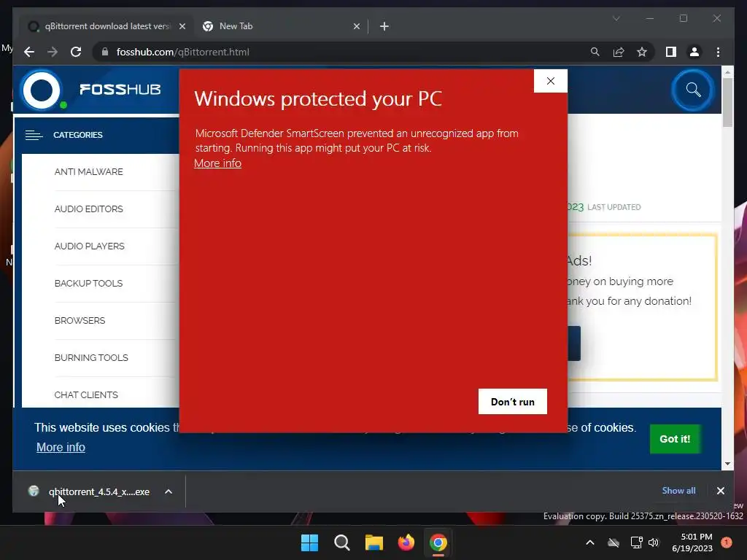747x560 pixels.
Task: Click the share page icon
Action: click(619, 52)
